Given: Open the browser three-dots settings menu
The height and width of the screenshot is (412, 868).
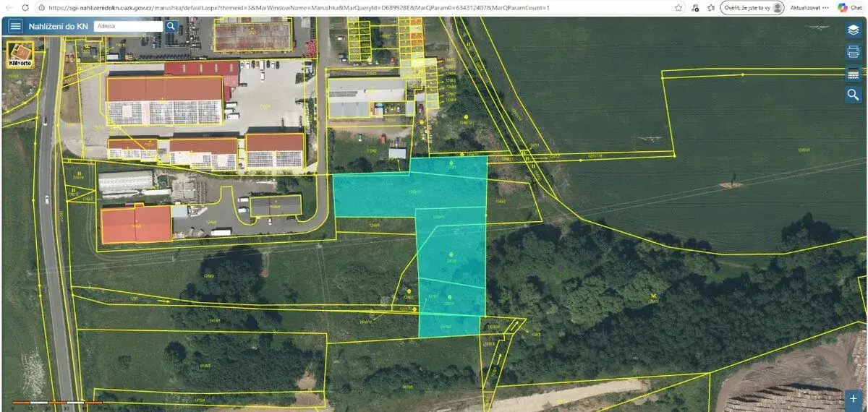Looking at the screenshot, I should [826, 7].
